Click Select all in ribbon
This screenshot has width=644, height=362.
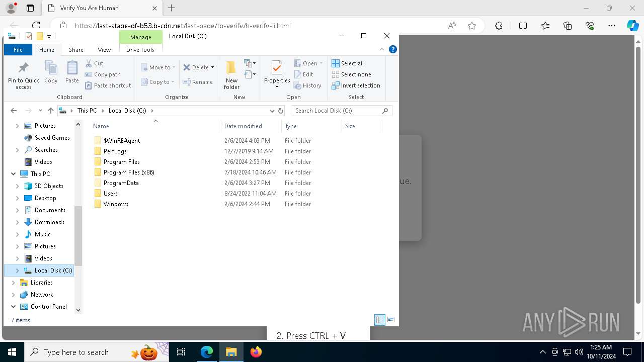point(348,63)
